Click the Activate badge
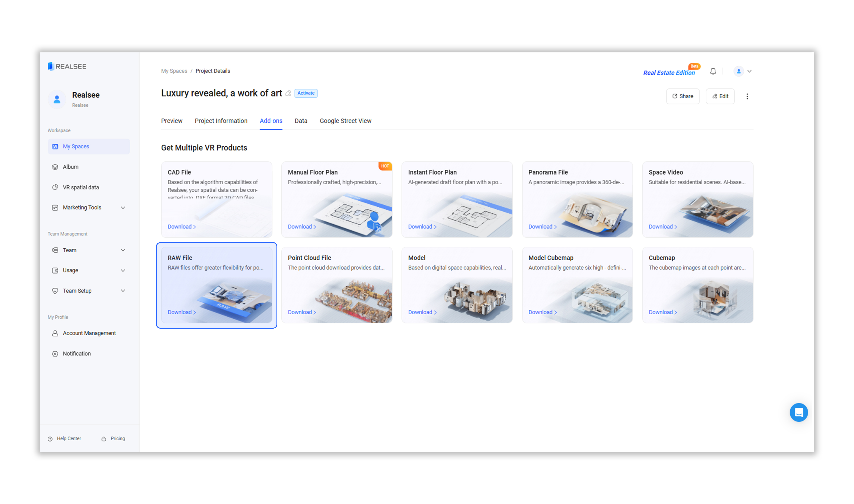 click(x=306, y=93)
